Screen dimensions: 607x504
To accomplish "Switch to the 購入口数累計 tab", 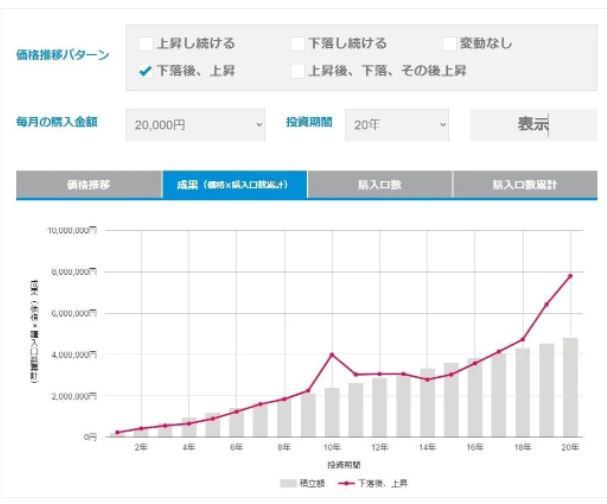I will pos(524,185).
